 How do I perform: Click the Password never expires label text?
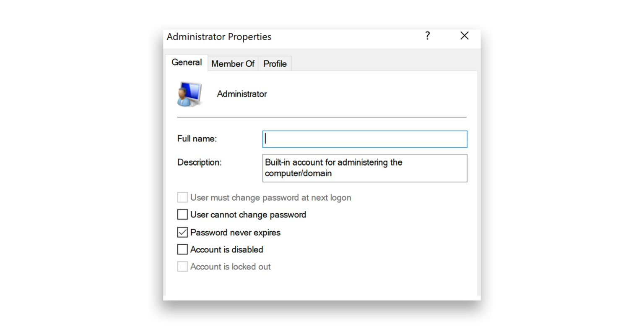(235, 232)
